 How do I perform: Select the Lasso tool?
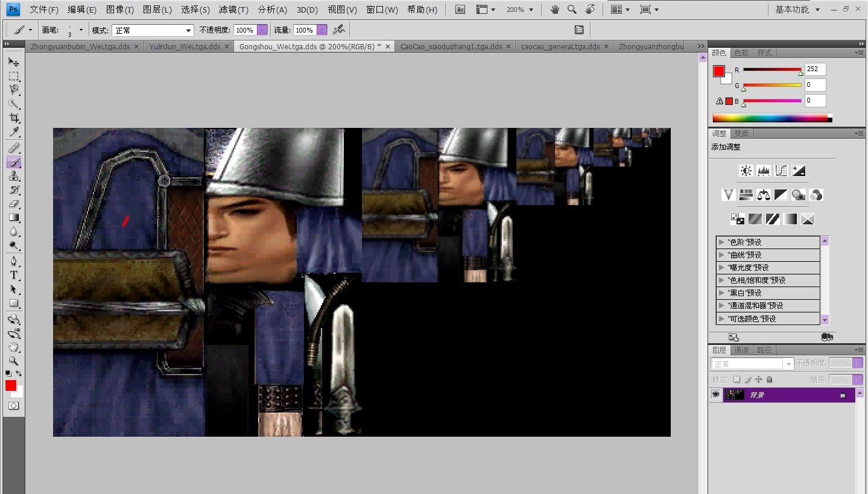tap(13, 90)
